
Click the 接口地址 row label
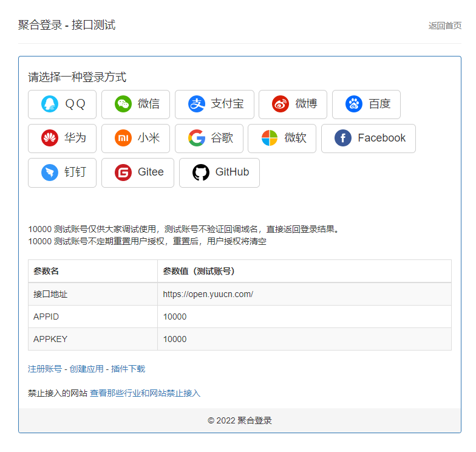50,294
